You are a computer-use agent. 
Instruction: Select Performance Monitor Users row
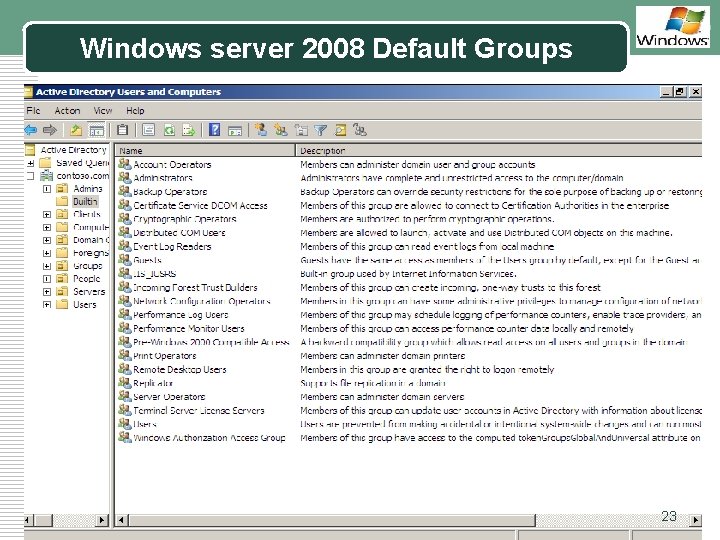tap(409, 328)
